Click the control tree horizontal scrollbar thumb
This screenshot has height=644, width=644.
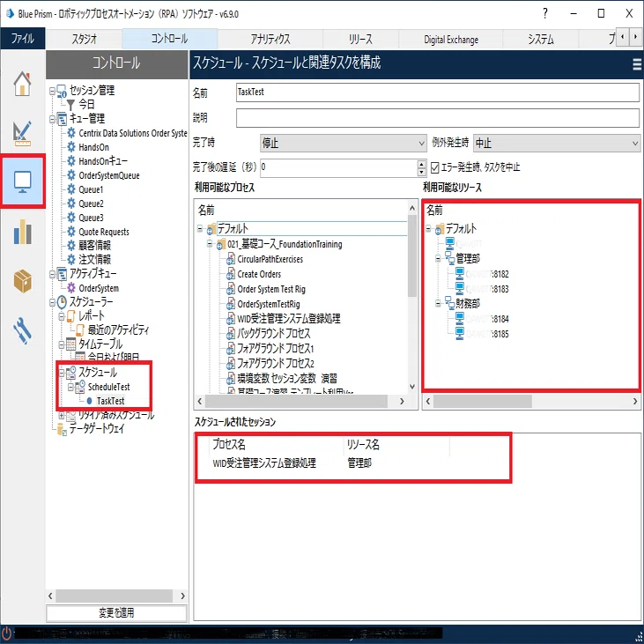click(x=115, y=596)
